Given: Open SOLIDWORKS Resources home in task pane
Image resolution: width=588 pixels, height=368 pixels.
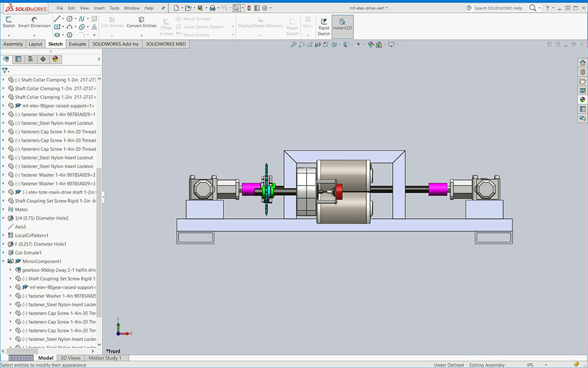Looking at the screenshot, I should [582, 62].
